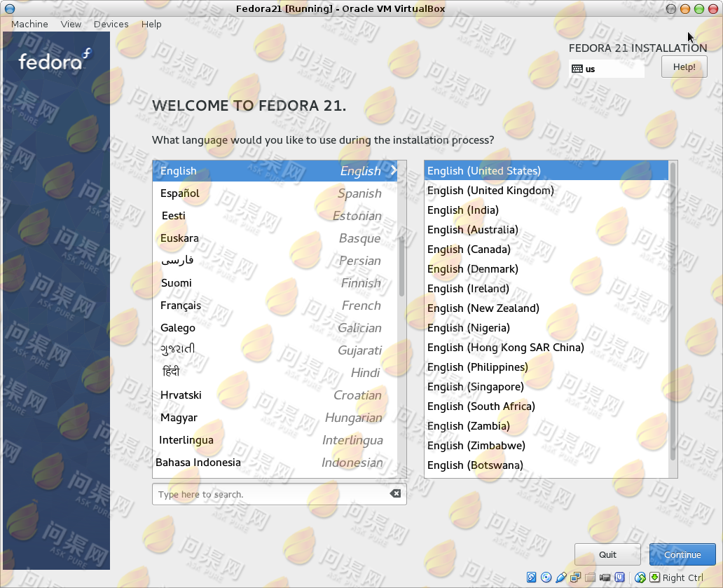Choose English (Philippines) locale

546,367
